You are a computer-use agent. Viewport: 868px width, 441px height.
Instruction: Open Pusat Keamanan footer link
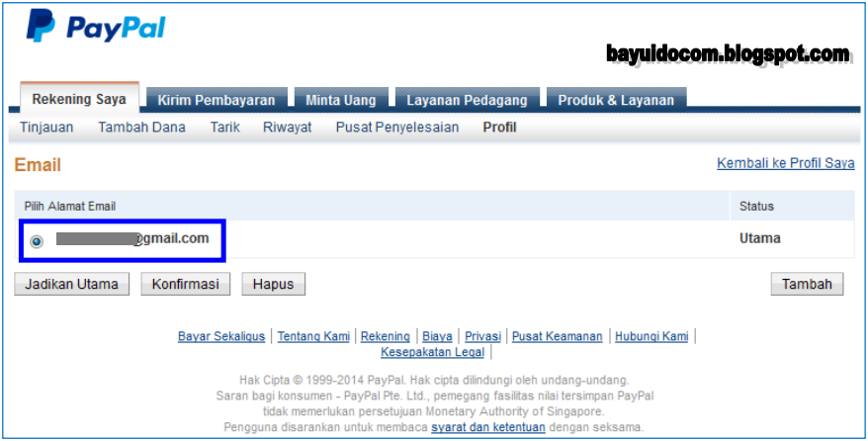coord(558,336)
